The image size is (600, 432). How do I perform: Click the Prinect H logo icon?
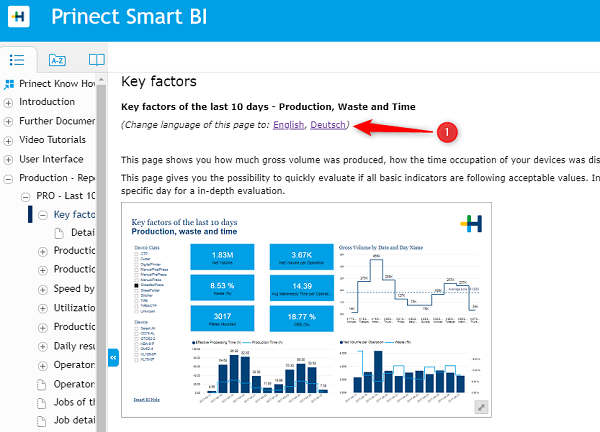pos(19,17)
